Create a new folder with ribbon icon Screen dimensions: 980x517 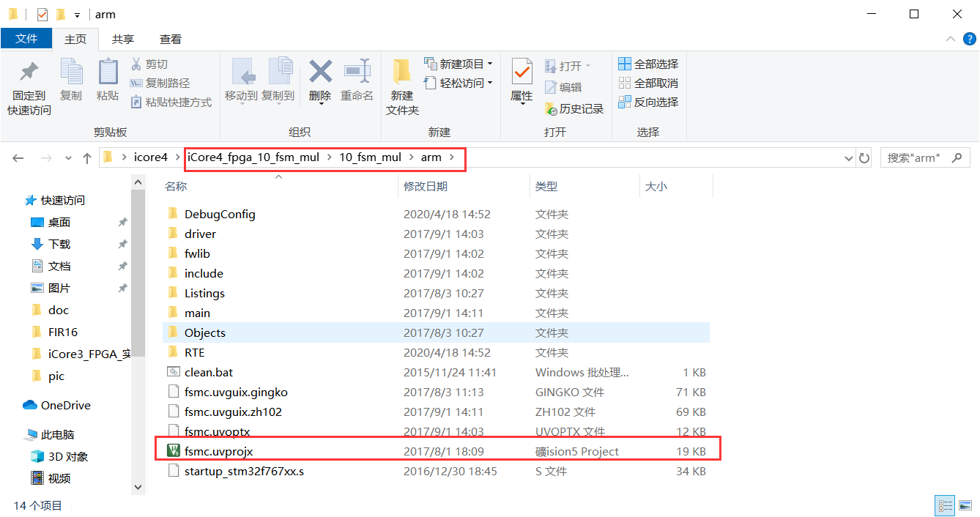pyautogui.click(x=402, y=73)
